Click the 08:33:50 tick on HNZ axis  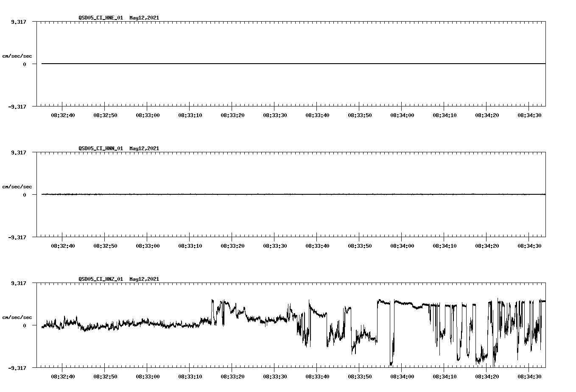(x=360, y=376)
